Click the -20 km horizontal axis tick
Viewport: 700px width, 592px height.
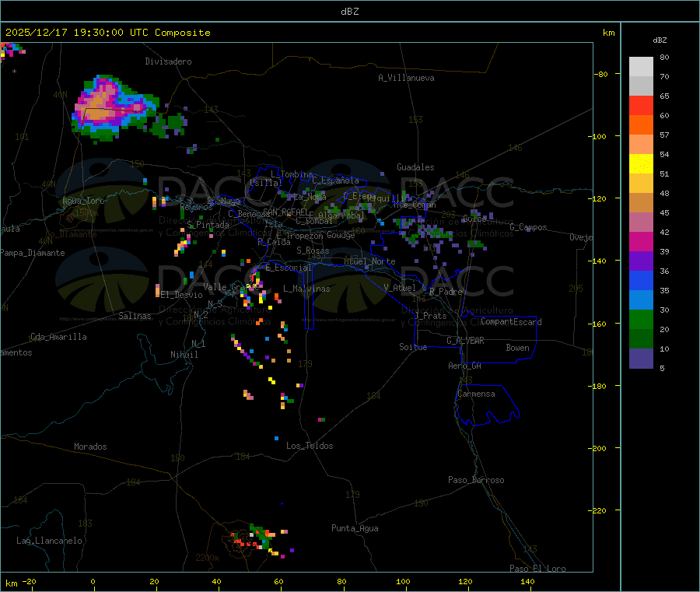pyautogui.click(x=30, y=582)
